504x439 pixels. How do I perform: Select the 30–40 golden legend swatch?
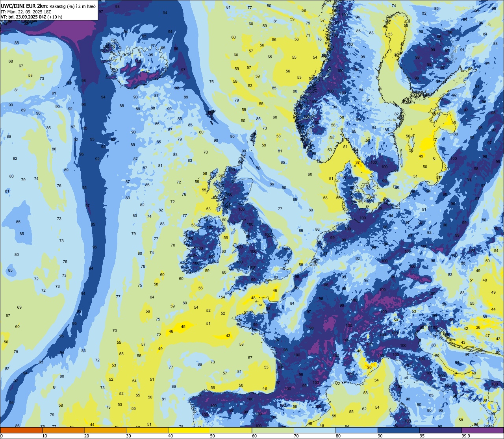coord(147,430)
